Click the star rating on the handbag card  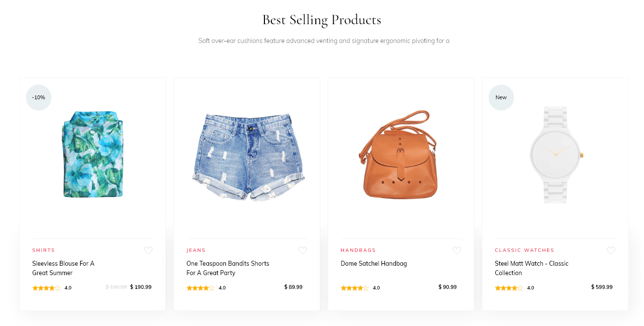click(x=353, y=287)
